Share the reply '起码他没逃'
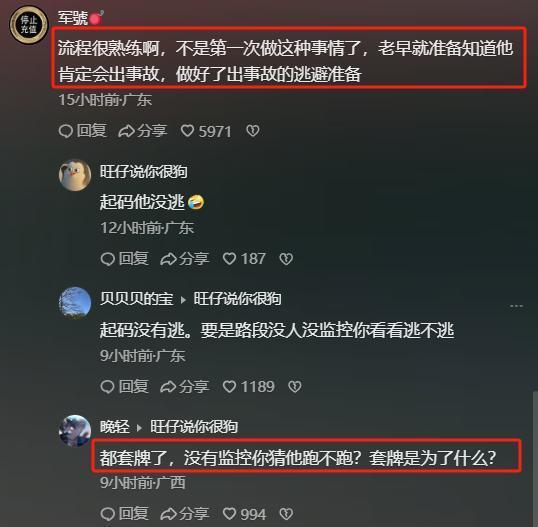Viewport: 538px width, 527px height. tap(185, 259)
